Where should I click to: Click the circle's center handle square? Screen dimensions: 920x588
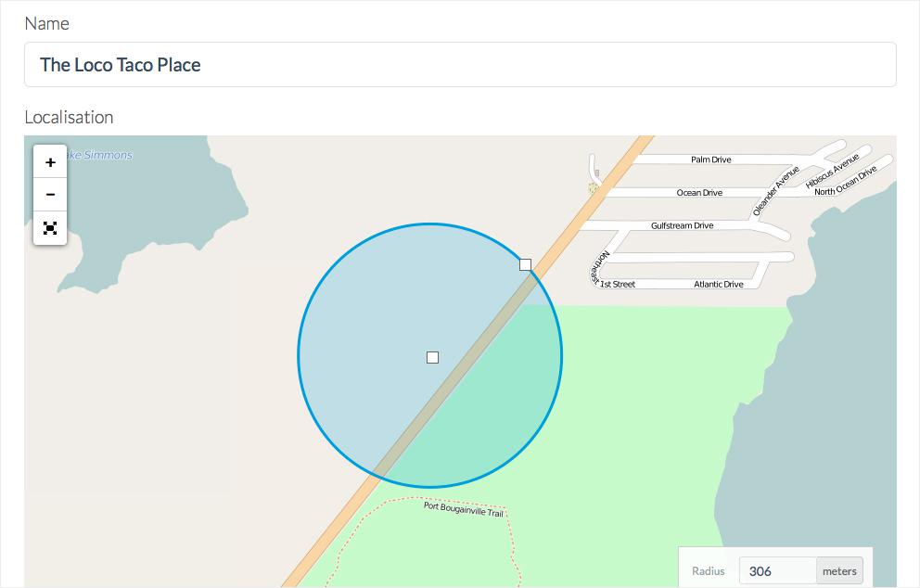[x=432, y=357]
